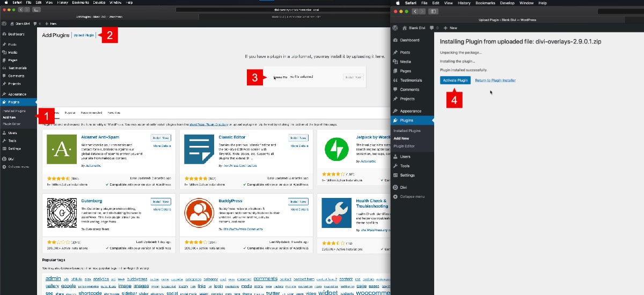Image resolution: width=644 pixels, height=295 pixels.
Task: Click Safari back arrow in right window
Action: click(x=415, y=11)
